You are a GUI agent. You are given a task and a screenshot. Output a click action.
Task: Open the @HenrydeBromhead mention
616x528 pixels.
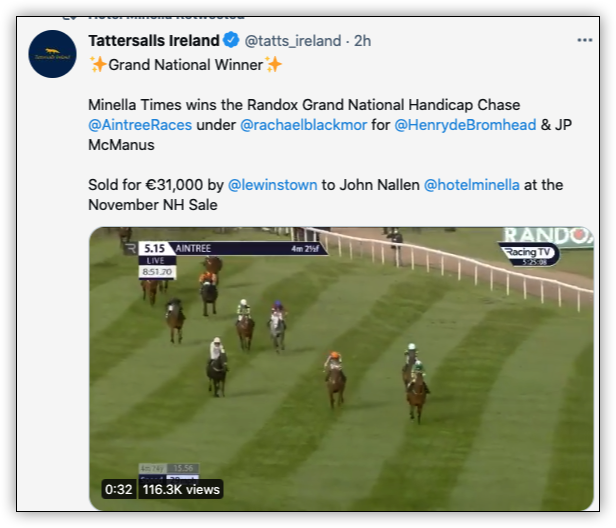(465, 125)
